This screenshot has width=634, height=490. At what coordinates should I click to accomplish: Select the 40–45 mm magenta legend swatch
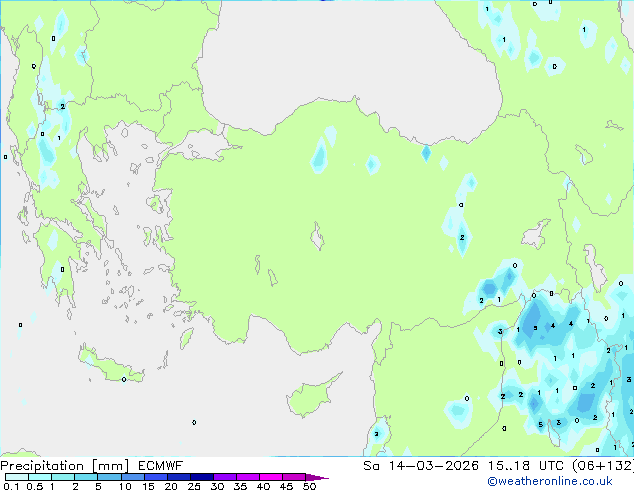[x=271, y=477]
